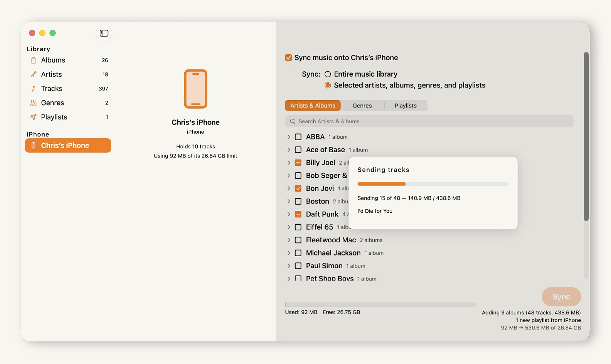This screenshot has width=611, height=364.
Task: Click the Sync button
Action: 561,297
